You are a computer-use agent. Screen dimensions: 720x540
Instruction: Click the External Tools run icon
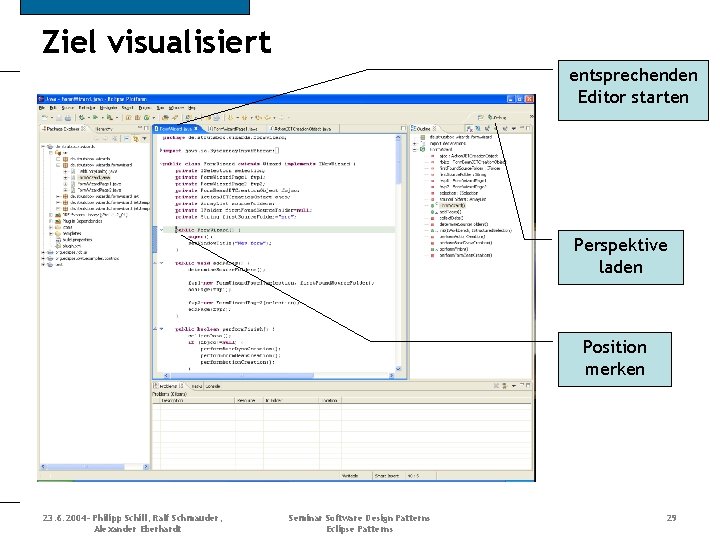coord(109,118)
